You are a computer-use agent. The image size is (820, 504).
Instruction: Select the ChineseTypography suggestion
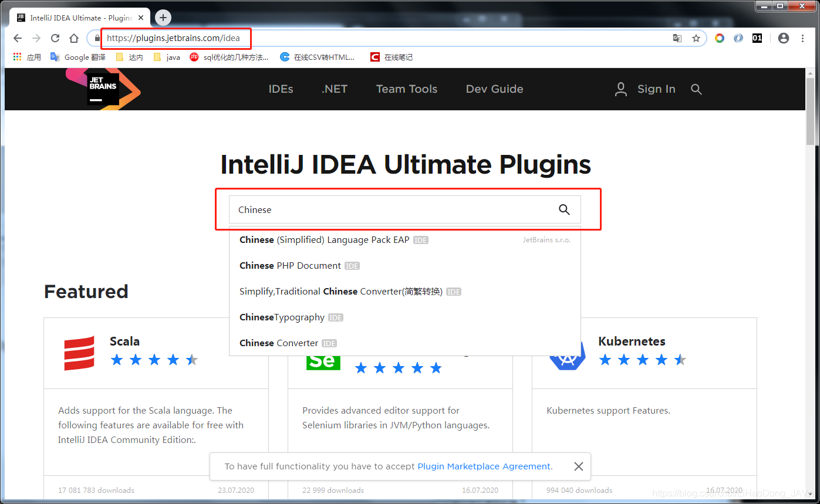[x=404, y=317]
